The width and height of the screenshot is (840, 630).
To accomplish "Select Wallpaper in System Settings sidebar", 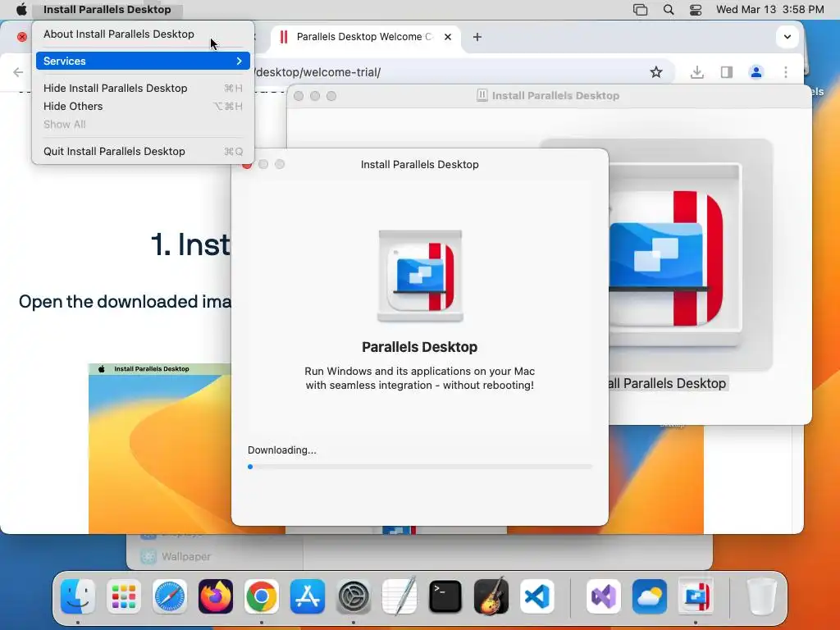I will (186, 556).
